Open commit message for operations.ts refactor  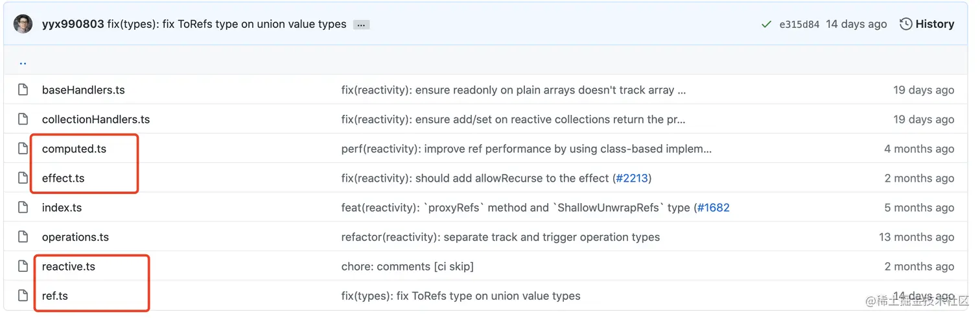coord(500,237)
